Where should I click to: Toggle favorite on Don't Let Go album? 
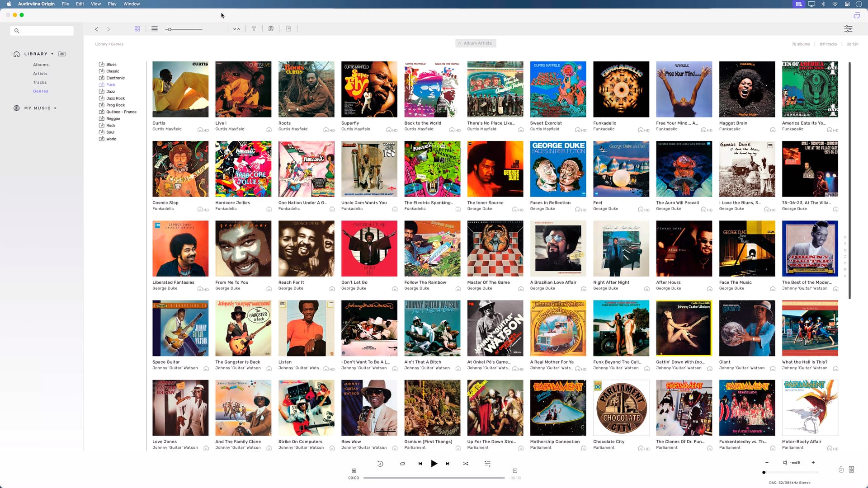[395, 289]
